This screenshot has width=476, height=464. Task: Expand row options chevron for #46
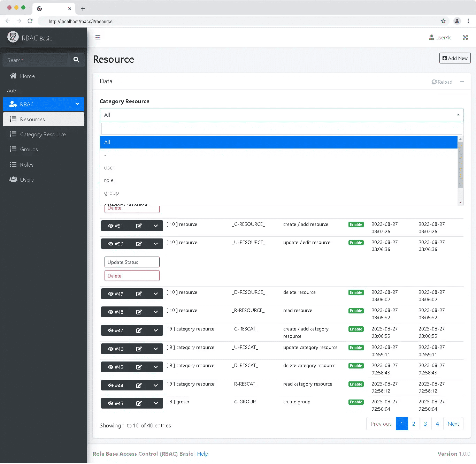coord(156,349)
